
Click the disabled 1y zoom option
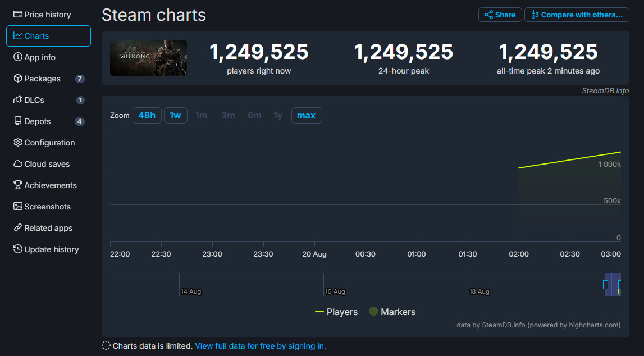[278, 115]
